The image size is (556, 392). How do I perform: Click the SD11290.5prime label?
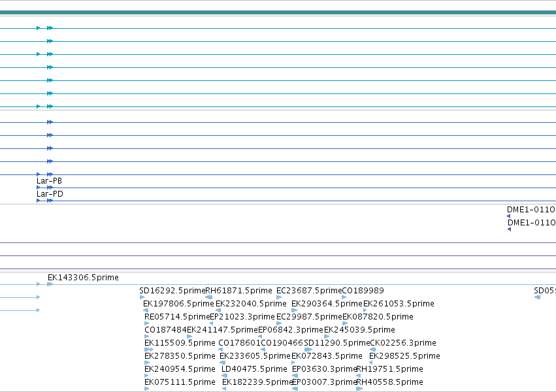pos(337,343)
